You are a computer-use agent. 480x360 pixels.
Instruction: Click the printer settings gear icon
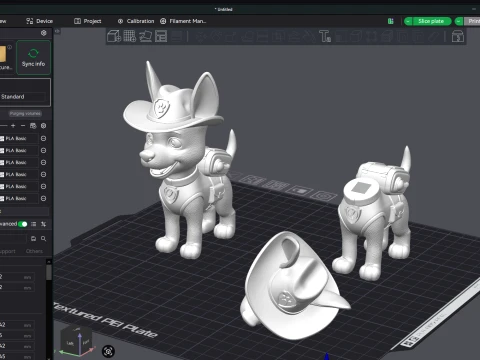point(44,33)
